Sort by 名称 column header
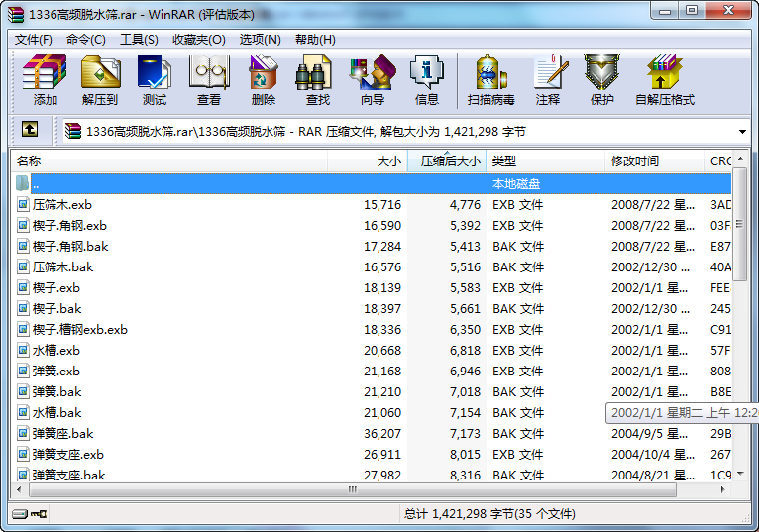 pyautogui.click(x=169, y=161)
